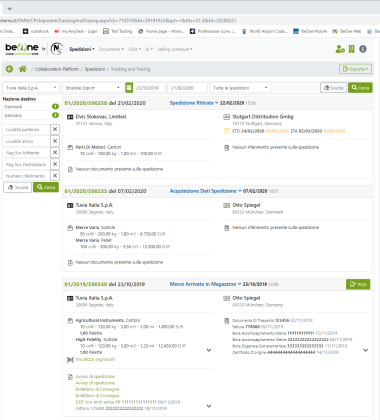Expand goods list chevron for shipment 01/2019/S00349

coord(209,350)
